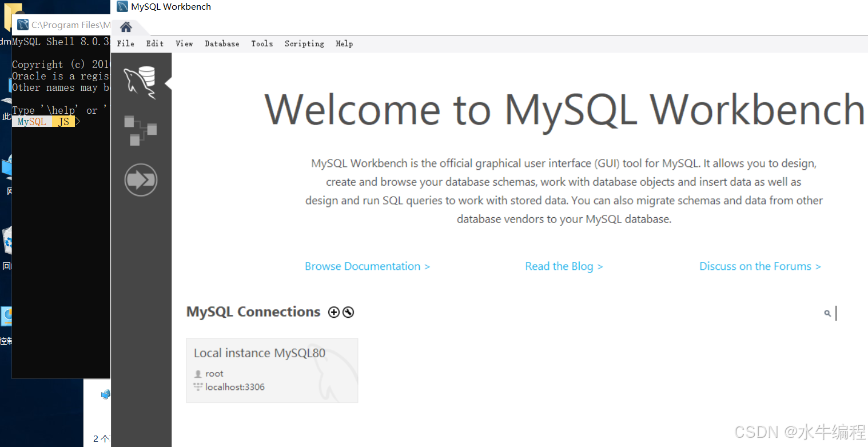Open the Local instance MySQL80 connection tile
The height and width of the screenshot is (447, 868).
coord(272,370)
